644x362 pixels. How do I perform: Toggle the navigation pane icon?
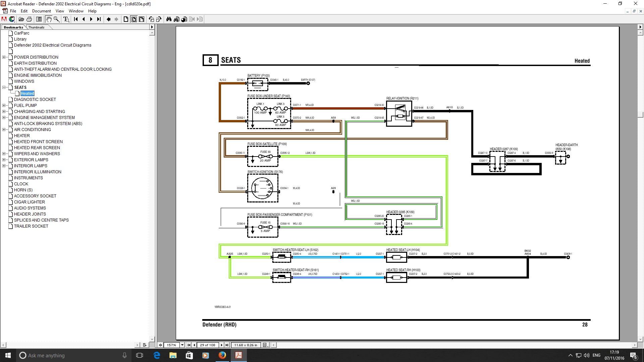point(39,19)
